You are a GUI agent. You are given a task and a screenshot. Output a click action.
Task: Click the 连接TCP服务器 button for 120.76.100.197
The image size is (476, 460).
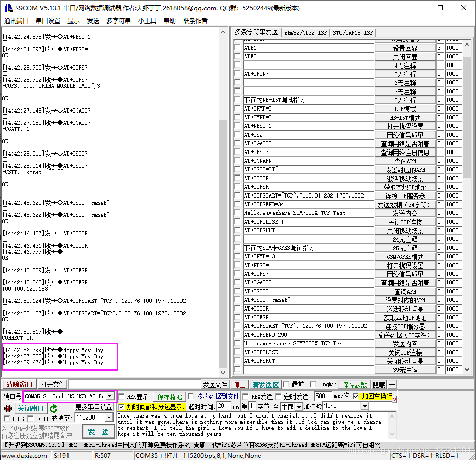[405, 326]
